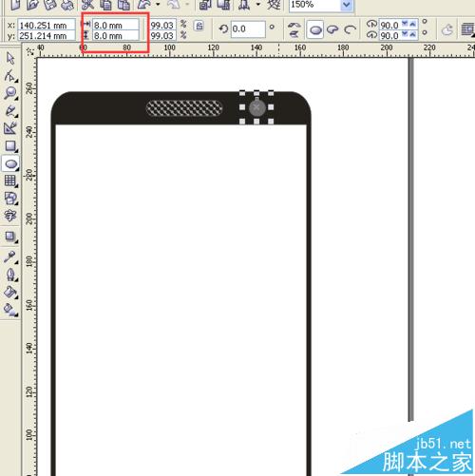Click the horizontal scale factor 99.03 field
Image resolution: width=475 pixels, height=476 pixels.
tap(162, 25)
